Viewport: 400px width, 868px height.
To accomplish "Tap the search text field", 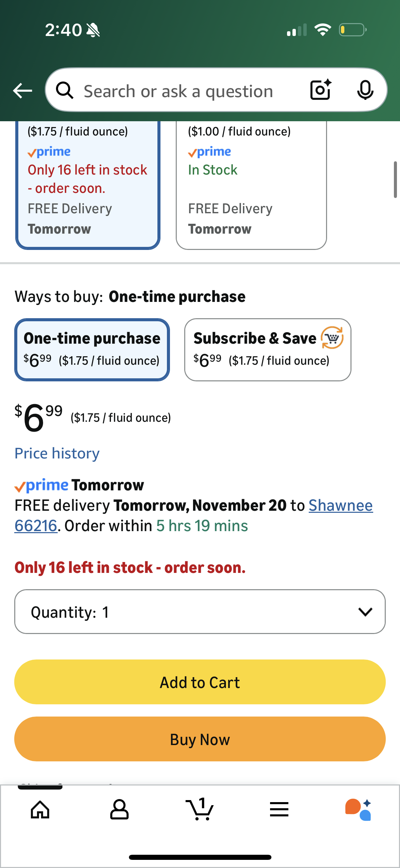I will [x=178, y=91].
